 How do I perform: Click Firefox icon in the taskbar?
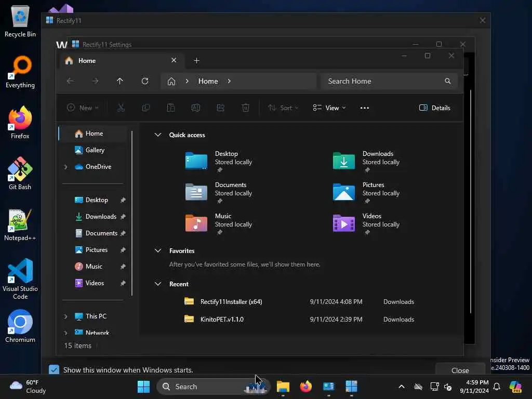click(305, 387)
